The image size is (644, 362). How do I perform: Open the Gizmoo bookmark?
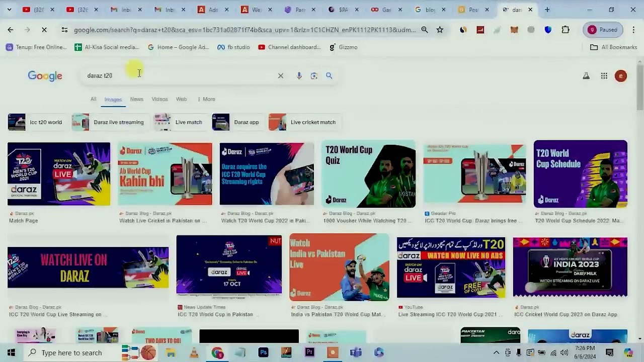click(343, 47)
